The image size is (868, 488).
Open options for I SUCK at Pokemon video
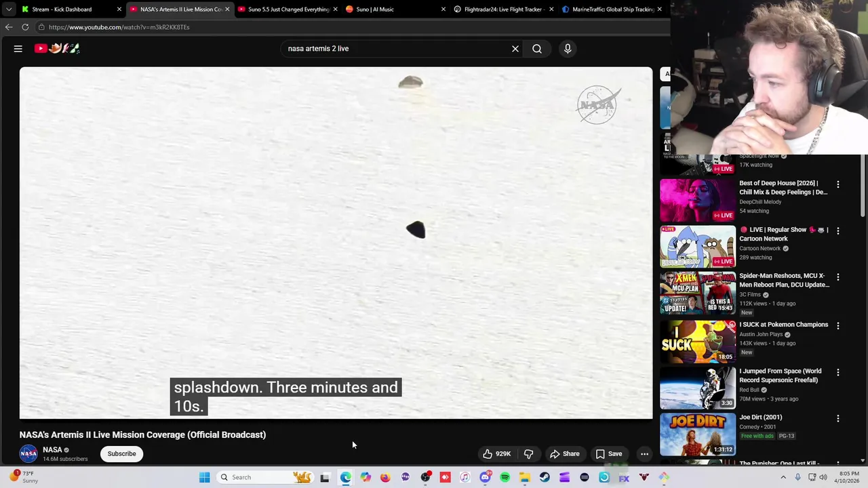(x=838, y=326)
